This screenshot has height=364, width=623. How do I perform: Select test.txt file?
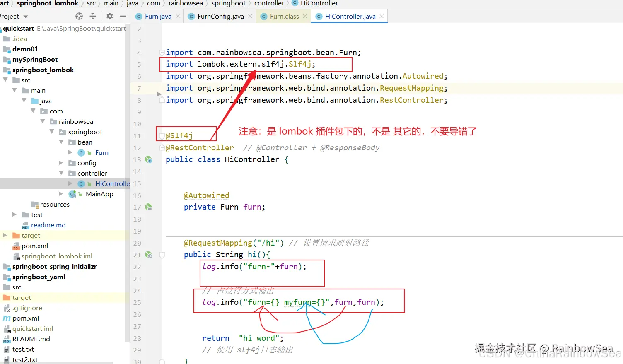(23, 349)
